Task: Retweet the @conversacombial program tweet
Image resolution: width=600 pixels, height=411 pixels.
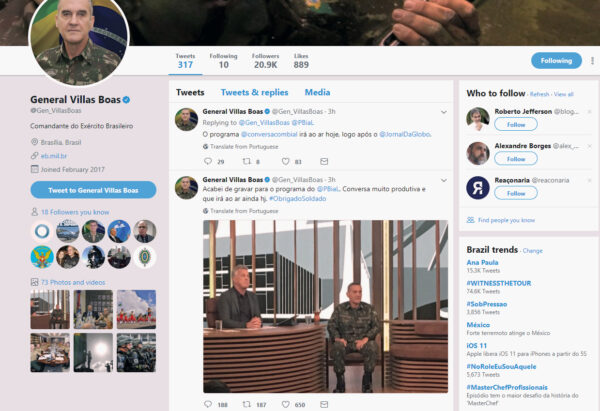Action: [x=247, y=161]
